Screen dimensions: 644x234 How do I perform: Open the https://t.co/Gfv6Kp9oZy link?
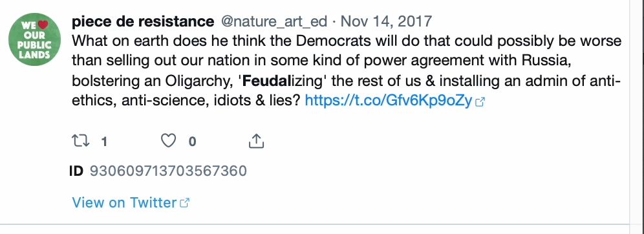[388, 101]
